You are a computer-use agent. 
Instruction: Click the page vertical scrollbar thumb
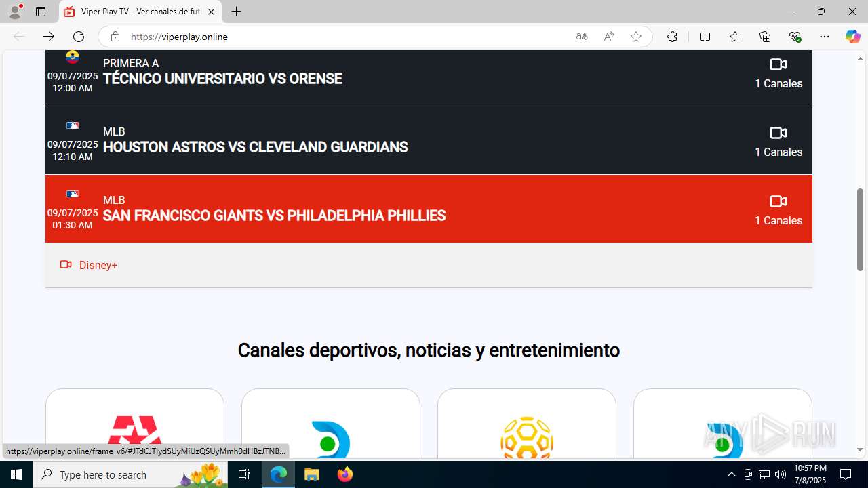coord(861,230)
